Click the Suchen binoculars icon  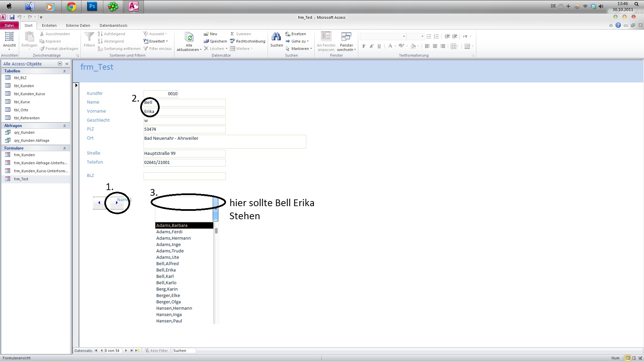[276, 37]
